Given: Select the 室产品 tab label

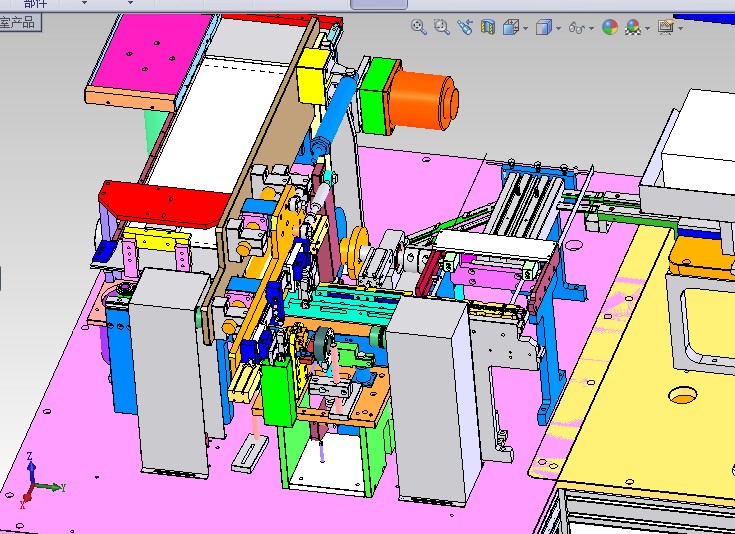Looking at the screenshot, I should pos(17,22).
